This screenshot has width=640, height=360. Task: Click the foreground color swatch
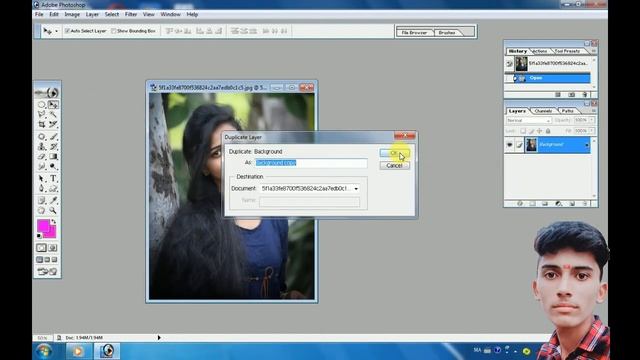pos(42,225)
